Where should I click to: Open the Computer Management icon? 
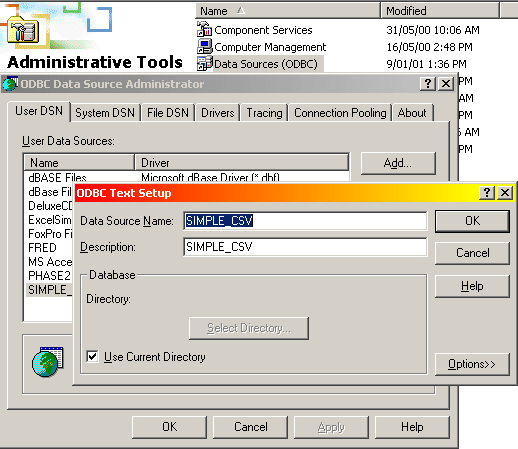(x=204, y=46)
